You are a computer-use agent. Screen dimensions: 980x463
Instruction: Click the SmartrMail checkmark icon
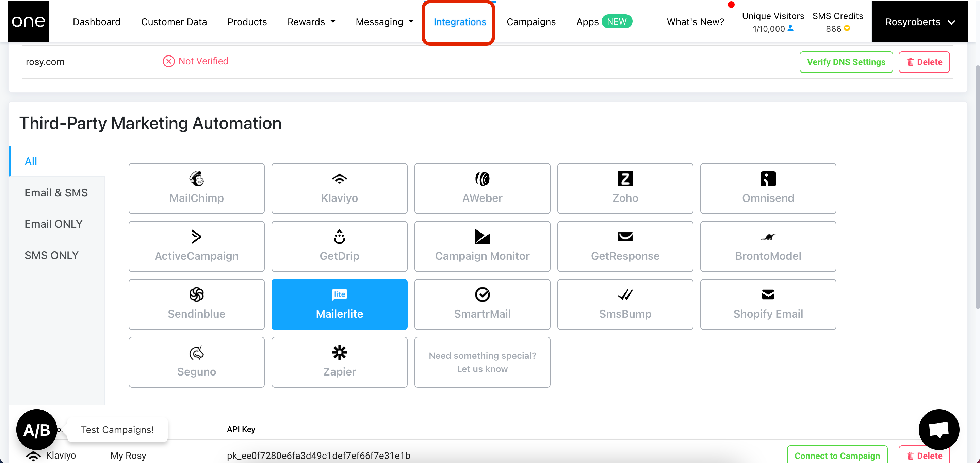pos(482,294)
